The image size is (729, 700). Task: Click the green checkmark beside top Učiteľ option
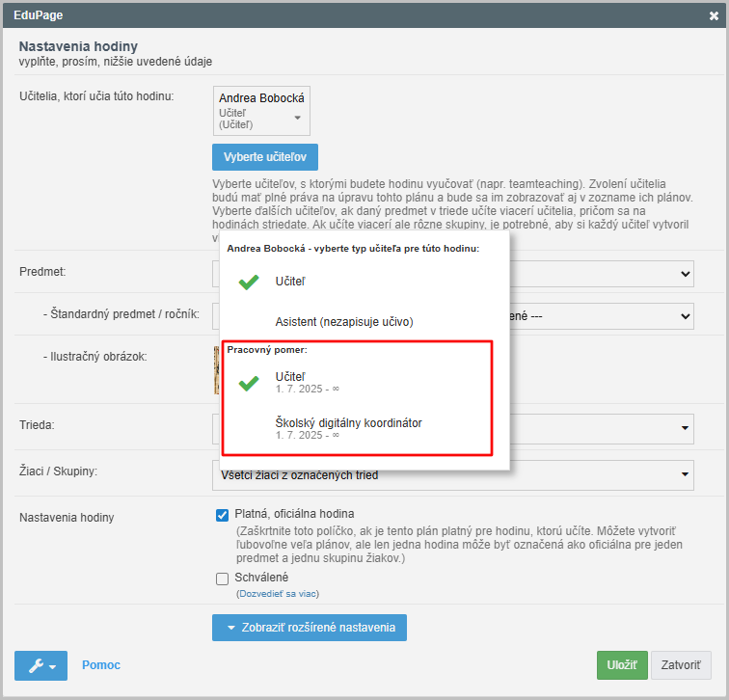coord(250,283)
